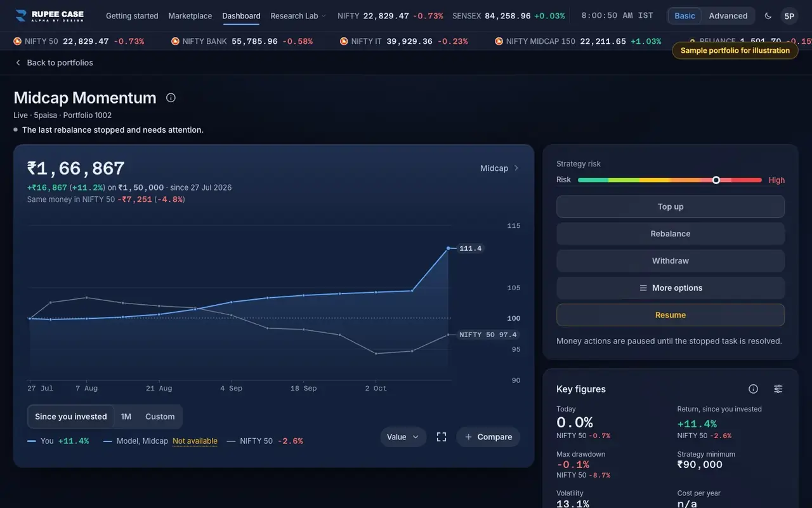Click Sample portfolio for illustration badge

click(x=735, y=51)
